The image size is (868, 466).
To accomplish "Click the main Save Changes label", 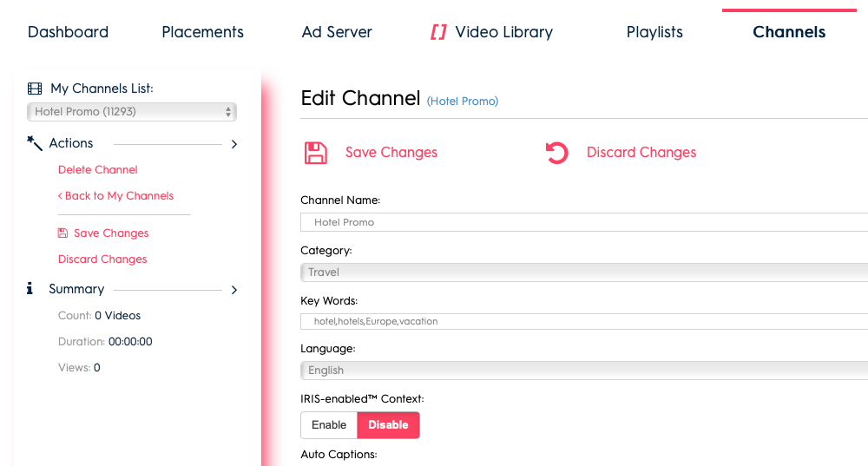I will (x=391, y=152).
